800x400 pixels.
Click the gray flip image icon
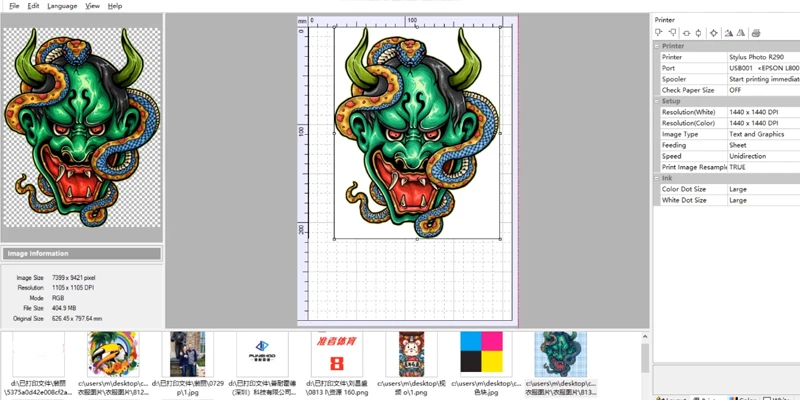pyautogui.click(x=741, y=33)
